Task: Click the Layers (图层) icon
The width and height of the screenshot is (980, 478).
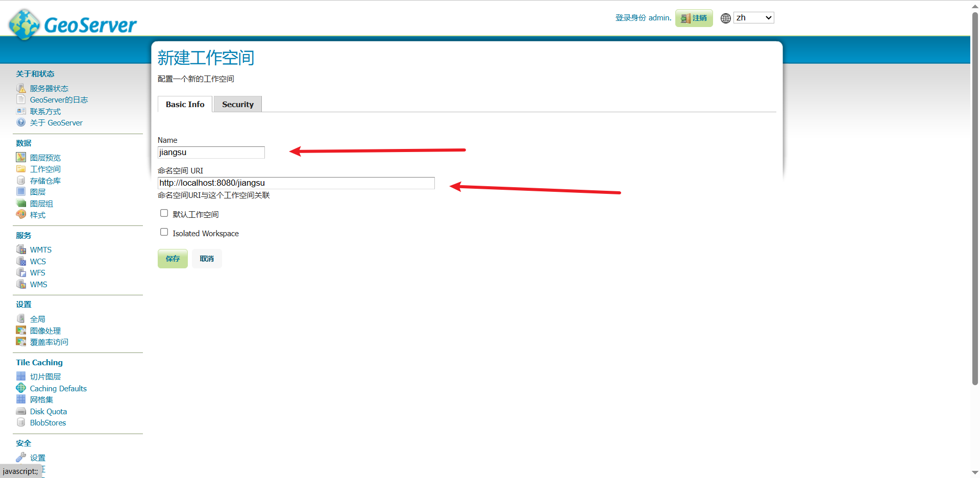Action: (21, 192)
